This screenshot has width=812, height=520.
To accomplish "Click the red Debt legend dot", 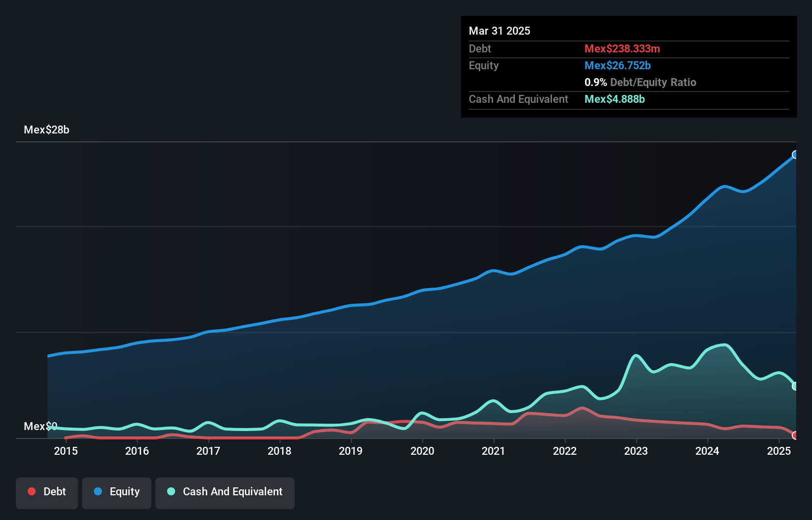I will [x=32, y=491].
